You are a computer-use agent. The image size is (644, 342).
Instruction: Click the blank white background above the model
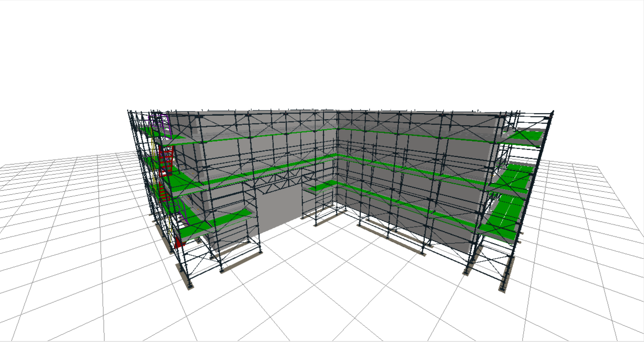pyautogui.click(x=322, y=50)
